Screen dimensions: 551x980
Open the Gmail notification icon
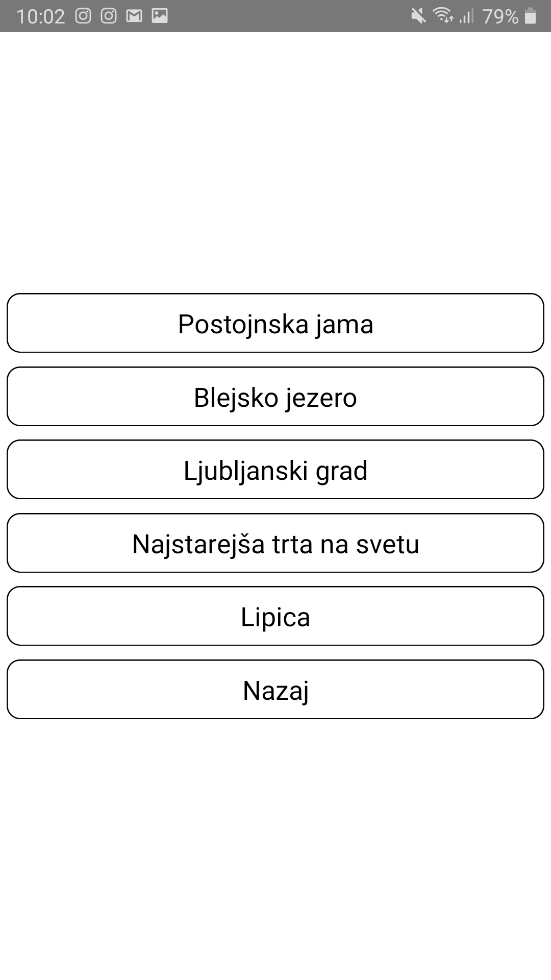click(134, 16)
